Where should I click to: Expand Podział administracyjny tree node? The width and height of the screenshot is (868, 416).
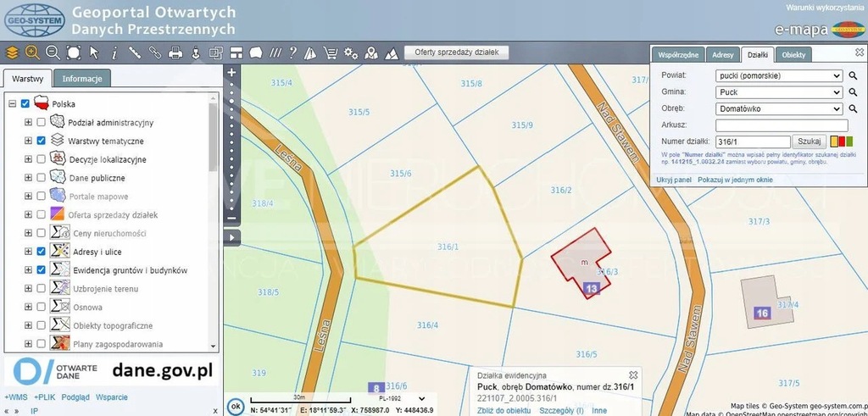point(28,122)
